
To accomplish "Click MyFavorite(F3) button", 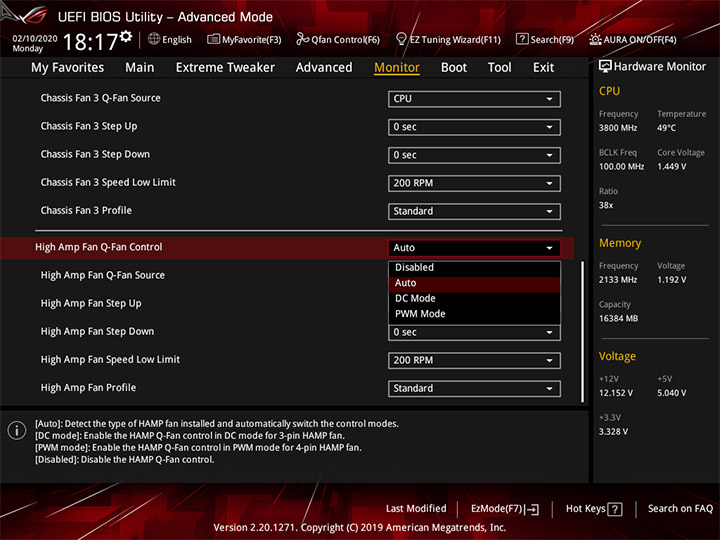I will coord(244,39).
